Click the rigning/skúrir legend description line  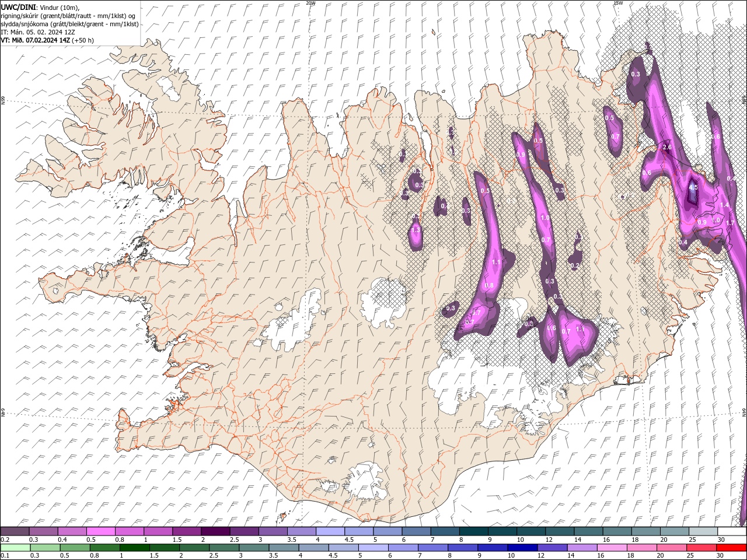point(68,16)
